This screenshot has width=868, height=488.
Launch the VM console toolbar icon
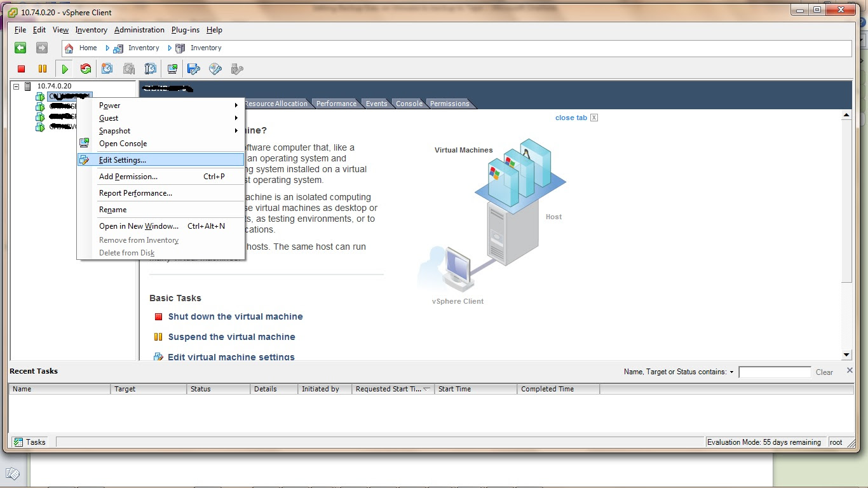173,69
